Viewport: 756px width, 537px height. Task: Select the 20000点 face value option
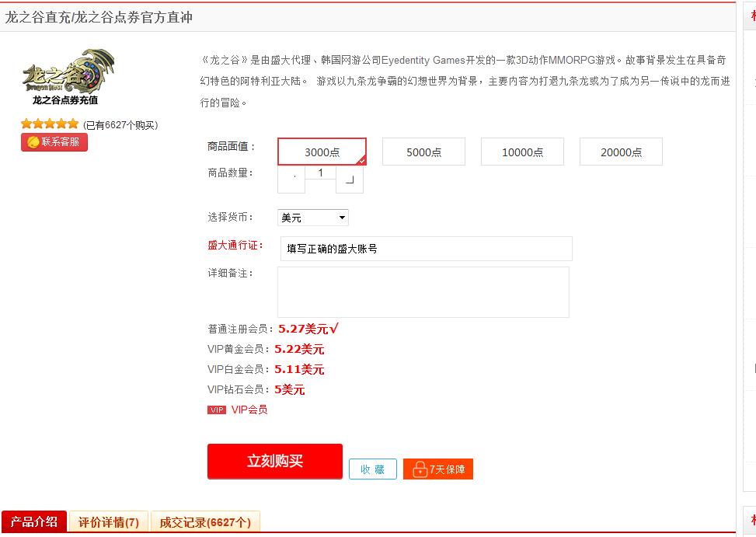(621, 152)
